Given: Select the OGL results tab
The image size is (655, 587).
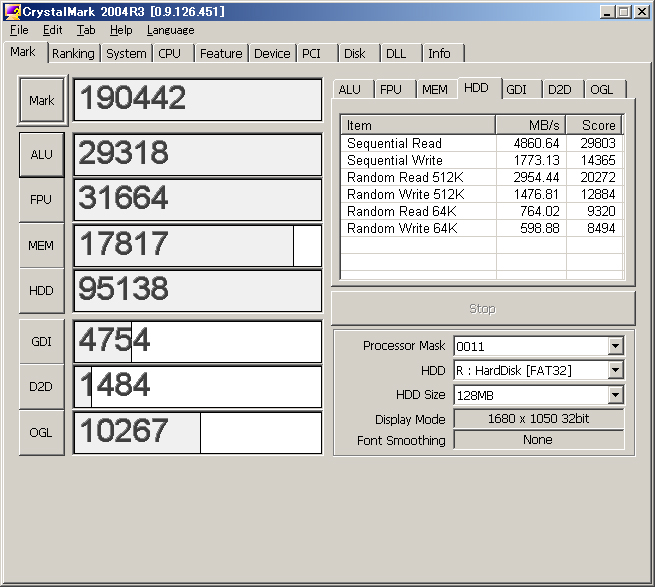Looking at the screenshot, I should tap(601, 90).
